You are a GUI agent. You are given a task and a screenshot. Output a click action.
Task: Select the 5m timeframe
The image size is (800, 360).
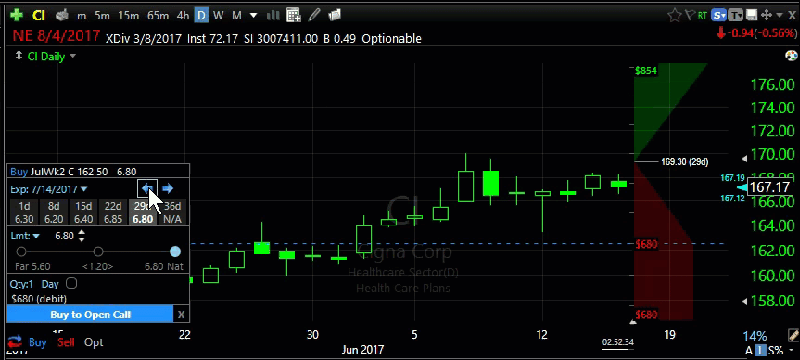coord(102,15)
